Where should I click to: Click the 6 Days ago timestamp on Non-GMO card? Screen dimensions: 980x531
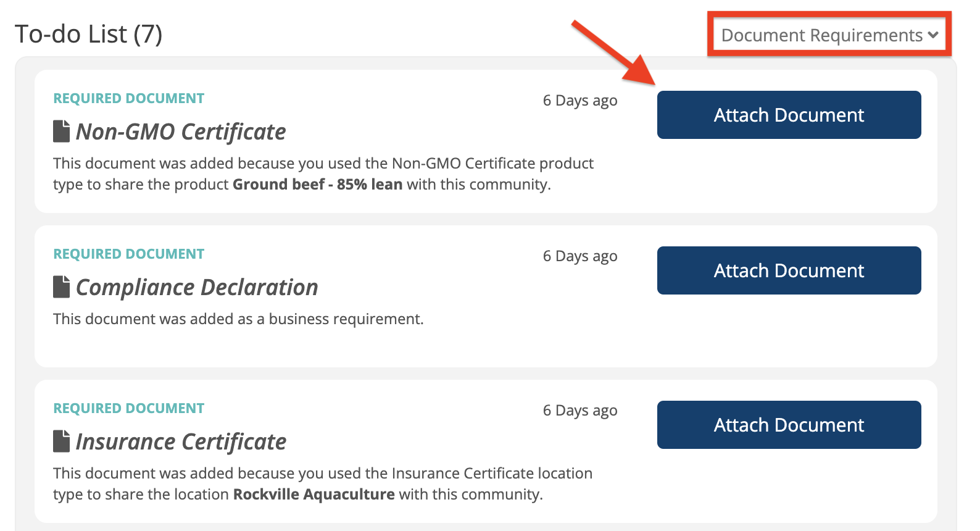click(x=580, y=101)
